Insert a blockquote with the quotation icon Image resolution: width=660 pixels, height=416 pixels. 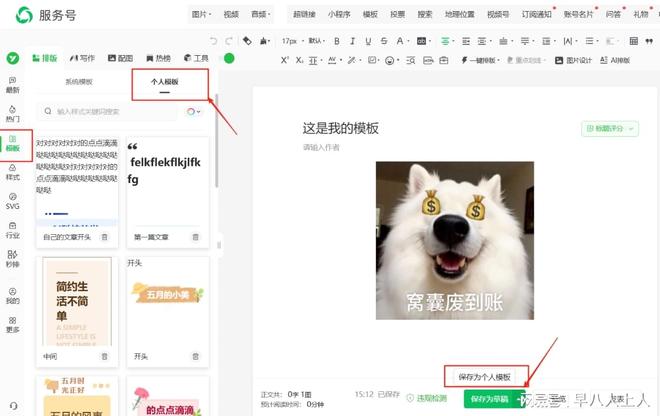point(649,41)
